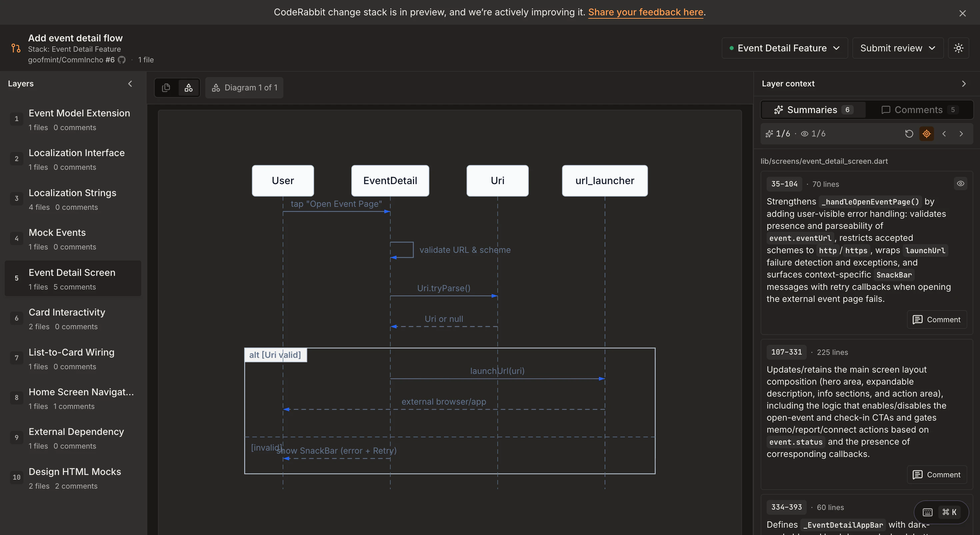Viewport: 980px width, 535px height.
Task: Switch to the diagram view icon
Action: [188, 88]
